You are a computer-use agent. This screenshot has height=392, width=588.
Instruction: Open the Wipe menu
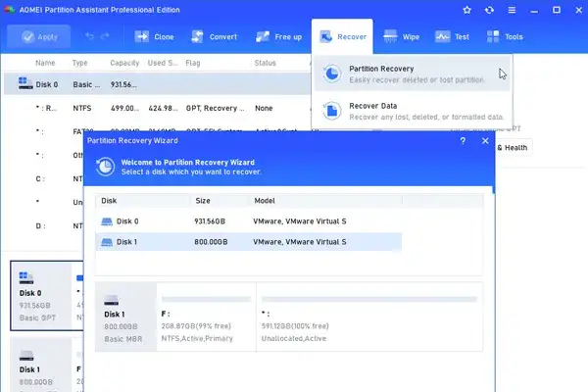401,37
